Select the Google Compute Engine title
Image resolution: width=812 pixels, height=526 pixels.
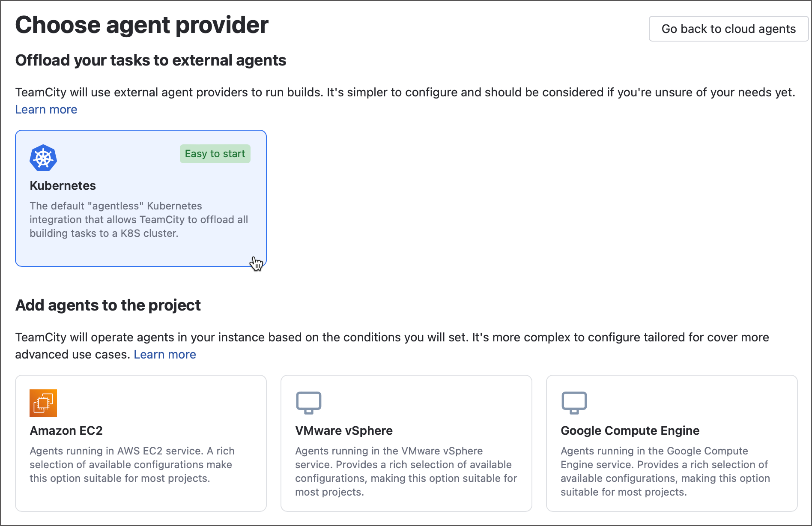tap(630, 430)
